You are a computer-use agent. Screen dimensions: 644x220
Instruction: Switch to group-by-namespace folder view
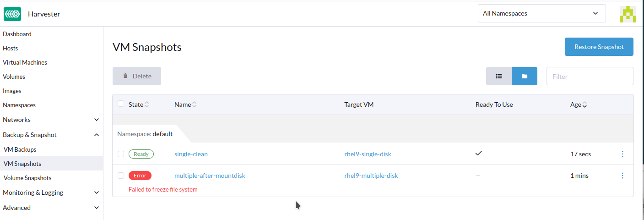(x=525, y=76)
